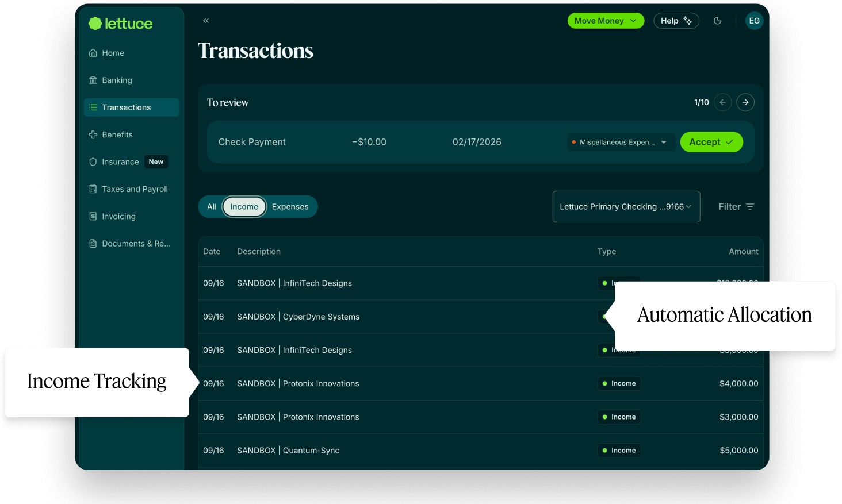Select the Income filter tab
The height and width of the screenshot is (504, 842).
pyautogui.click(x=244, y=207)
